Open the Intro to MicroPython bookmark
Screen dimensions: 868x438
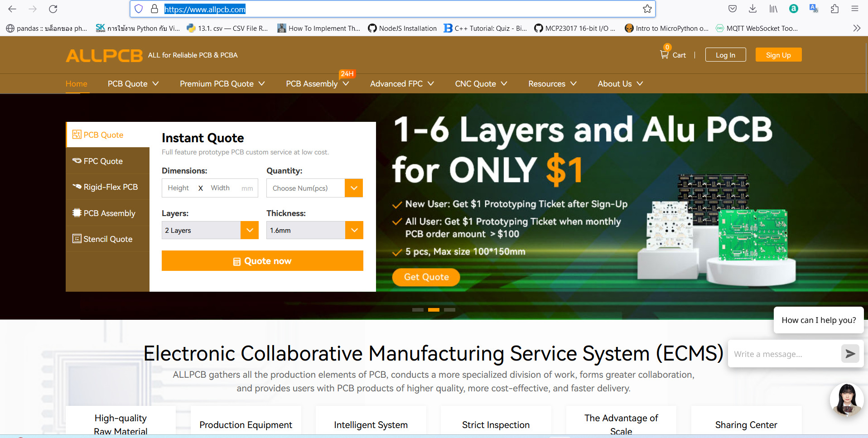(666, 28)
